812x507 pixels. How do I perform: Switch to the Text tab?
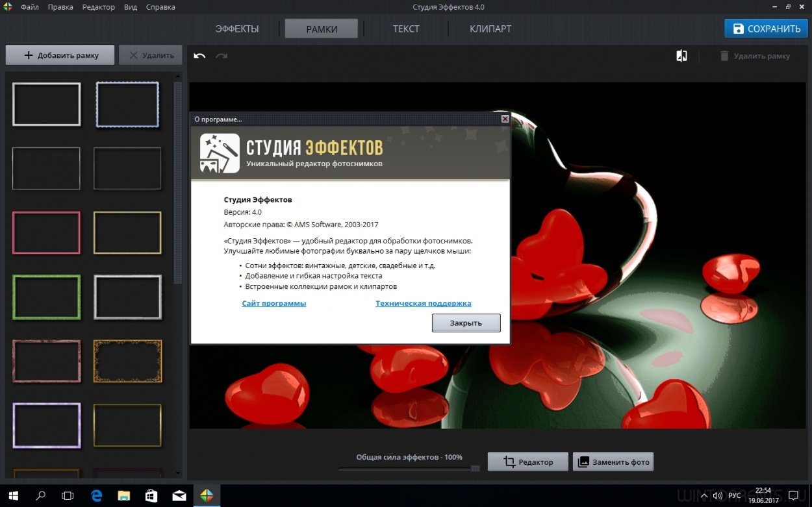pyautogui.click(x=406, y=29)
